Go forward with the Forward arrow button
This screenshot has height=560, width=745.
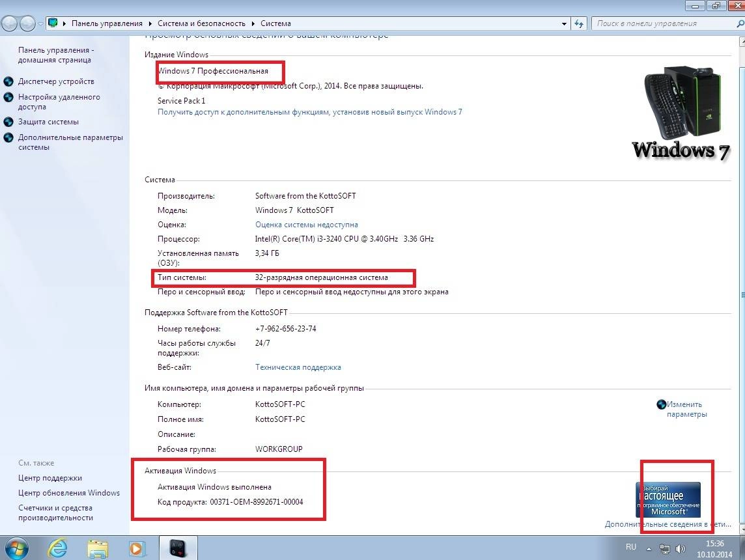(27, 23)
